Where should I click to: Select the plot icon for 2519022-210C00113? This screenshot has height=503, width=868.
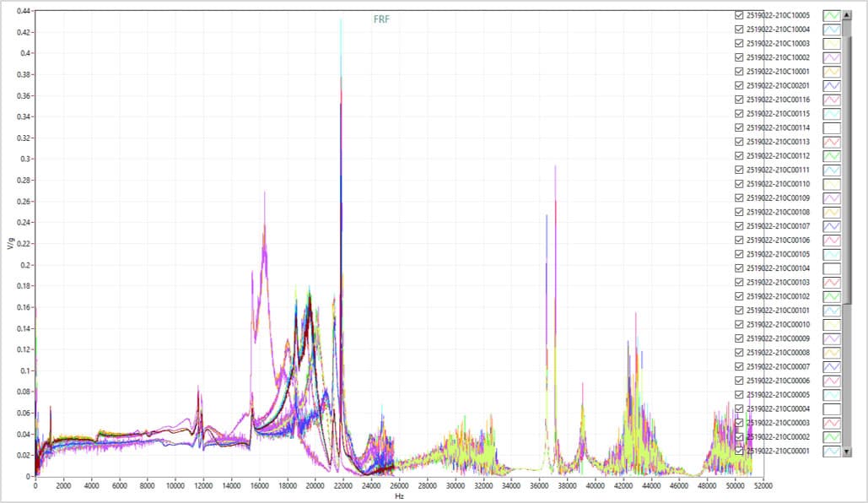834,142
